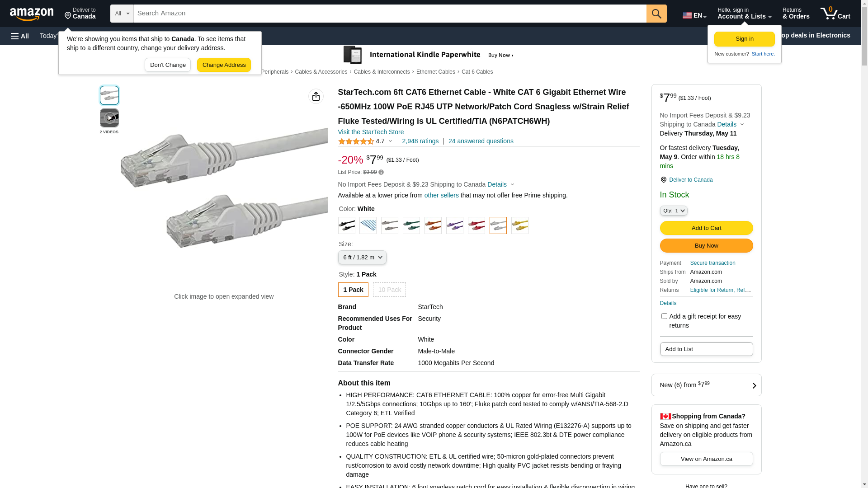Viewport: 868px width, 488px height.
Task: Expand the search category All dropdown
Action: click(x=122, y=14)
